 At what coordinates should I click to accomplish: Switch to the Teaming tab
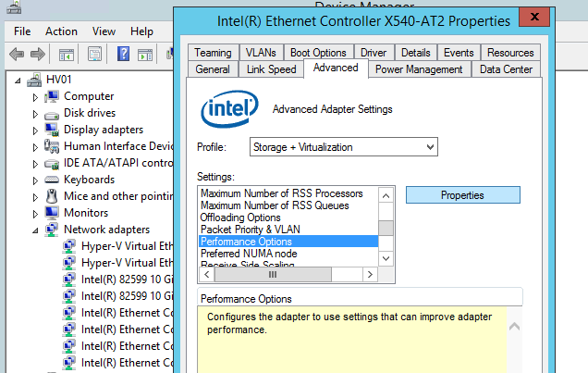(213, 53)
